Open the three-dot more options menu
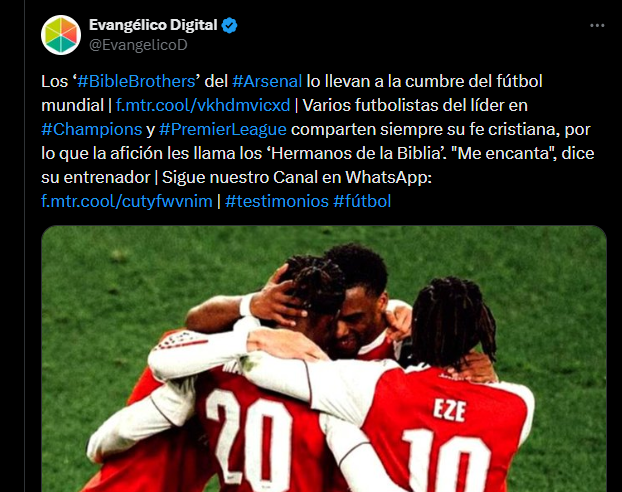 tap(597, 25)
